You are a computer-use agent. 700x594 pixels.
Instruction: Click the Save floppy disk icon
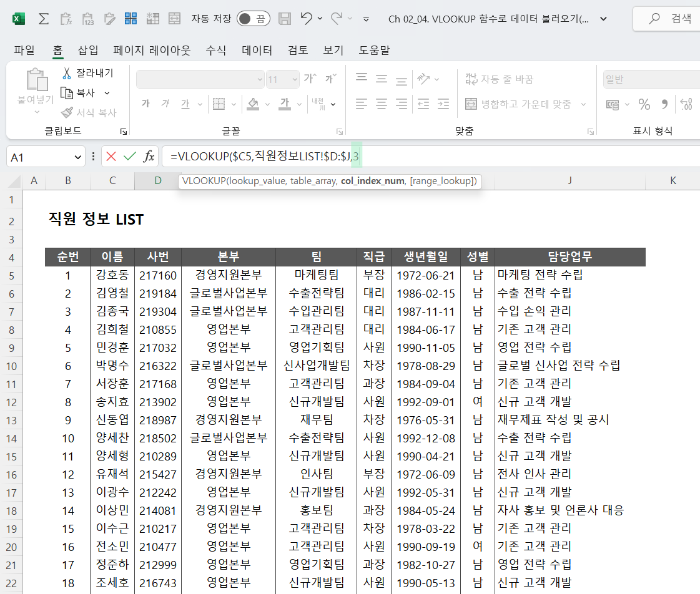pos(284,19)
